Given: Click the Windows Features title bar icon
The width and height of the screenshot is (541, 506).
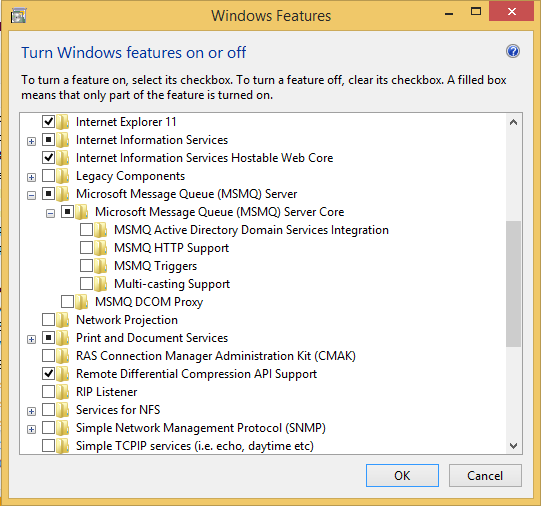Looking at the screenshot, I should point(18,16).
